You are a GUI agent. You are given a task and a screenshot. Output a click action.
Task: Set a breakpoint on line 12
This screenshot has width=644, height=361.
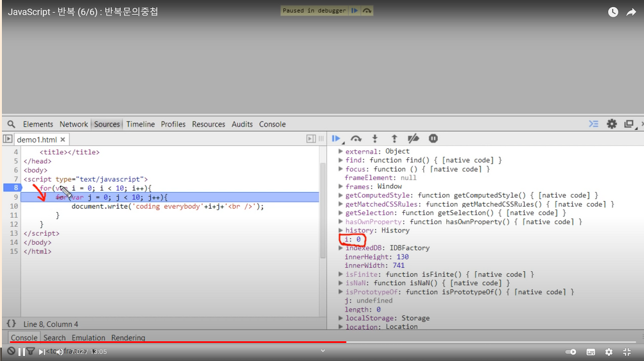point(14,224)
